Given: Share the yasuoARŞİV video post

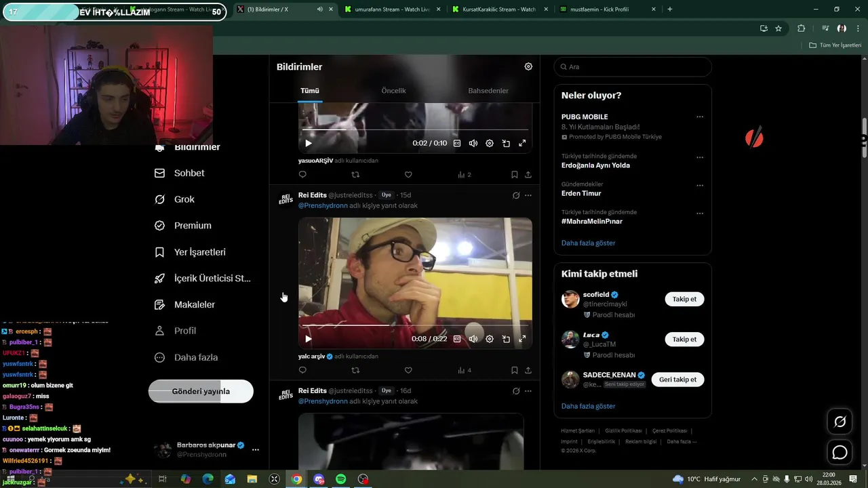Looking at the screenshot, I should (528, 175).
